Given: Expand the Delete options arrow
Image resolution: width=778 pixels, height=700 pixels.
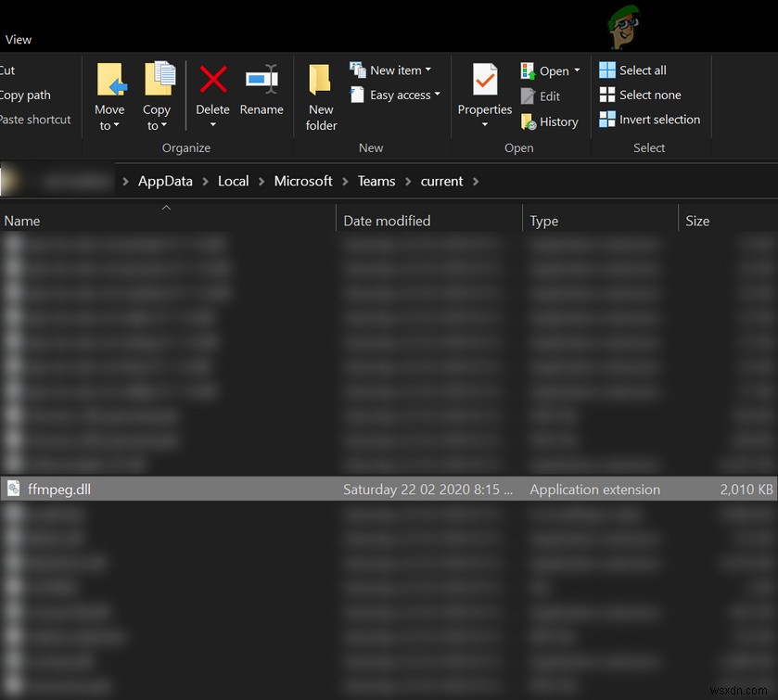Looking at the screenshot, I should coord(213,124).
